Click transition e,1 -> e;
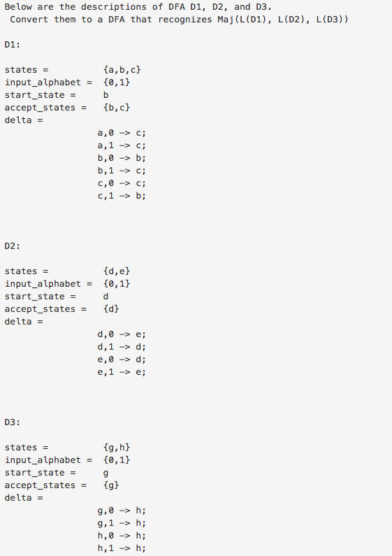 coord(122,372)
